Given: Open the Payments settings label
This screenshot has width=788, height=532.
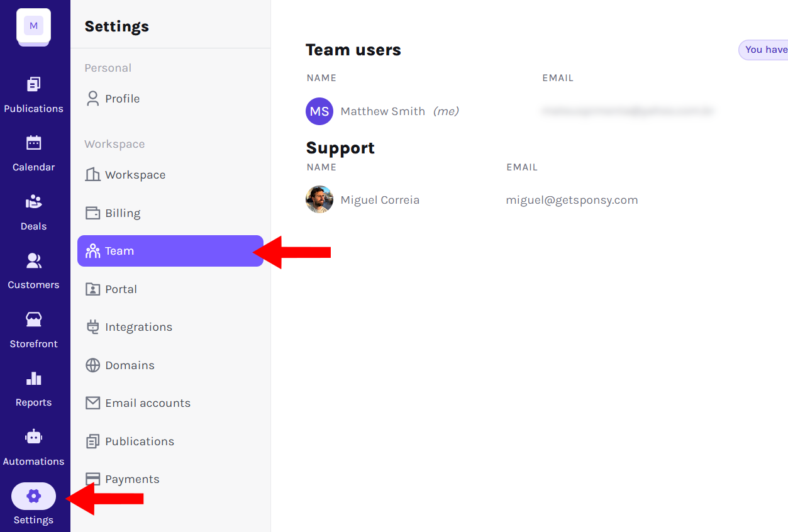Looking at the screenshot, I should point(133,479).
